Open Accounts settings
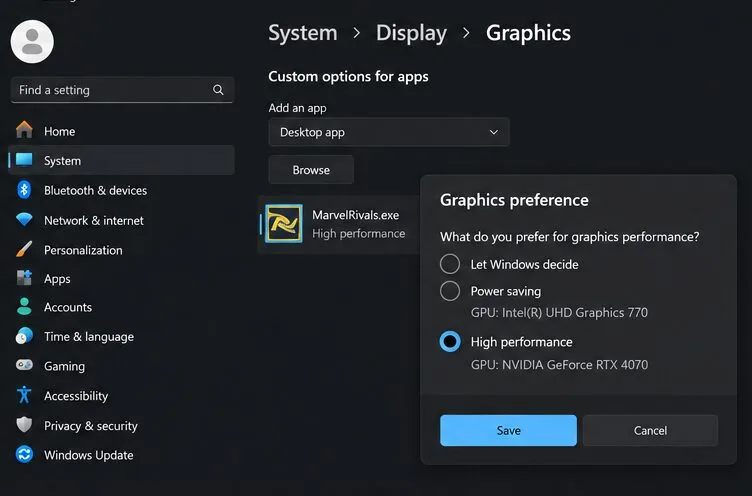752x496 pixels. (122, 307)
